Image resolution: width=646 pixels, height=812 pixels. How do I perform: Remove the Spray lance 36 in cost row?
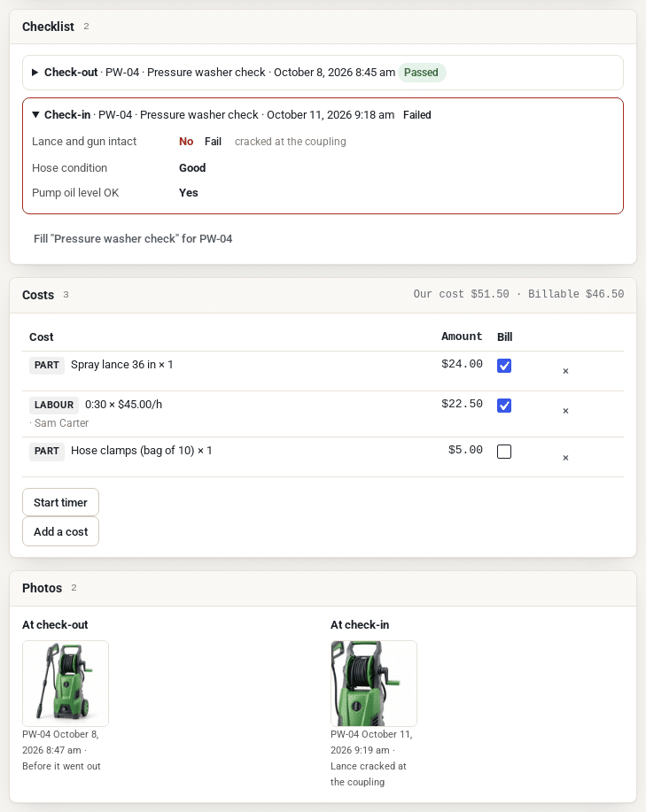565,371
